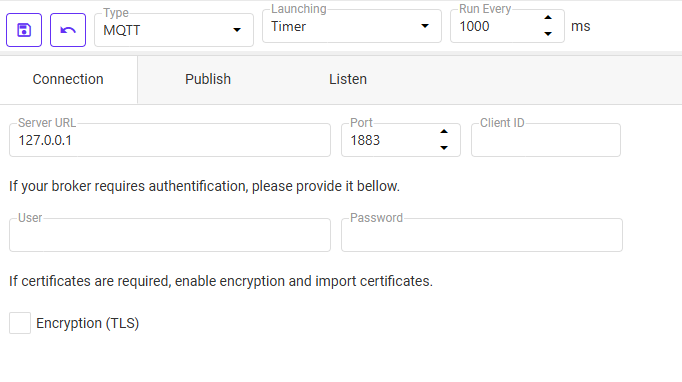The height and width of the screenshot is (382, 682).
Task: Click the save floppy disk icon
Action: (x=24, y=30)
